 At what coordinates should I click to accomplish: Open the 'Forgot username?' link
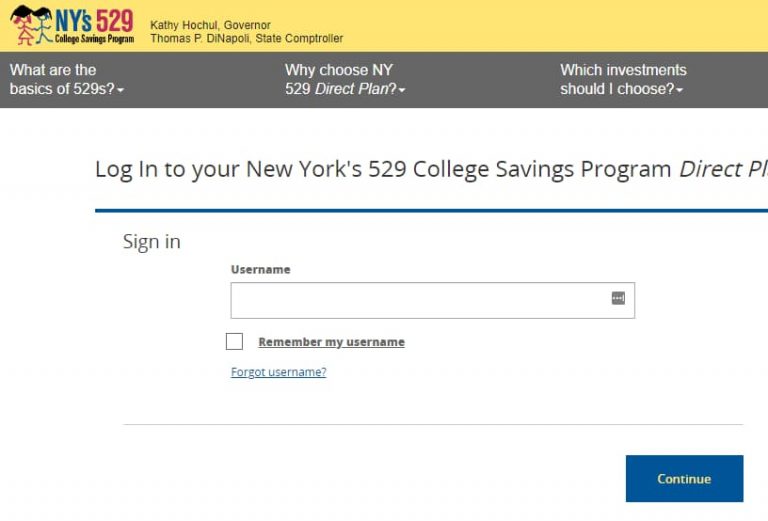pyautogui.click(x=278, y=372)
